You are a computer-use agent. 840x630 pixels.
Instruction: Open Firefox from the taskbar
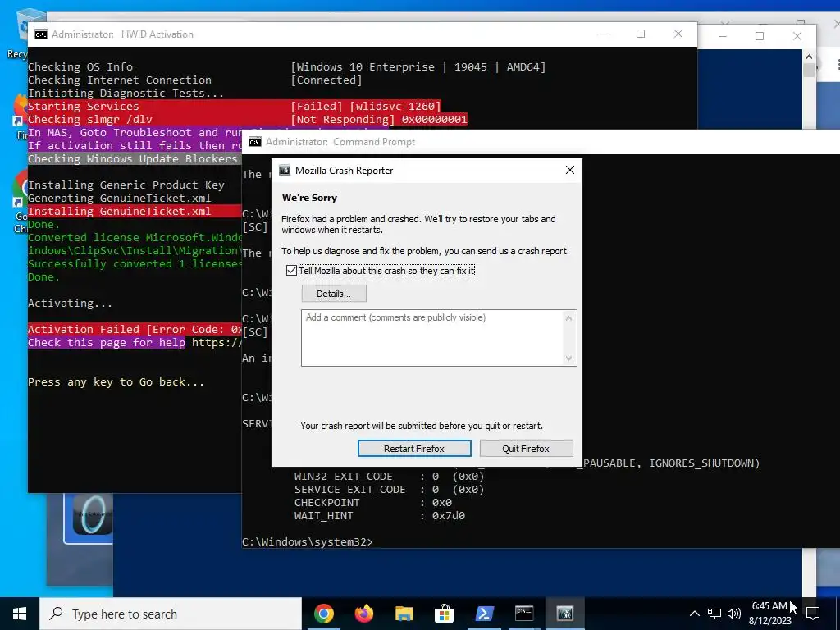tap(364, 614)
